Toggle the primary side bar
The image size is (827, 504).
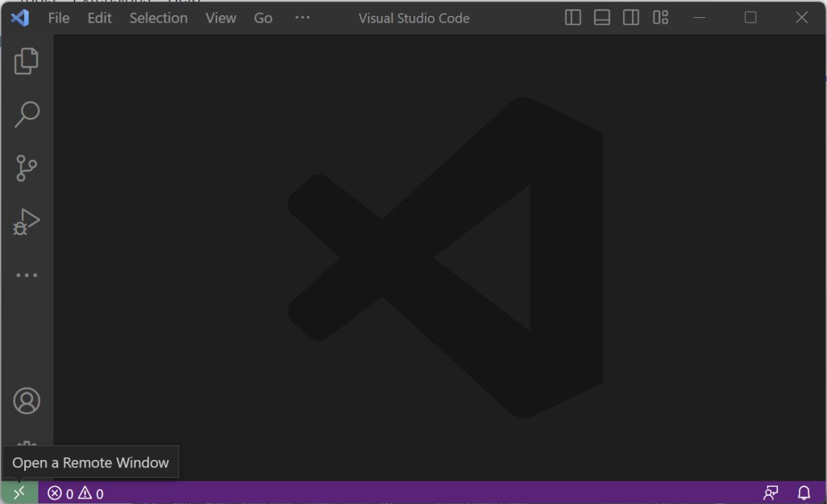pyautogui.click(x=572, y=17)
